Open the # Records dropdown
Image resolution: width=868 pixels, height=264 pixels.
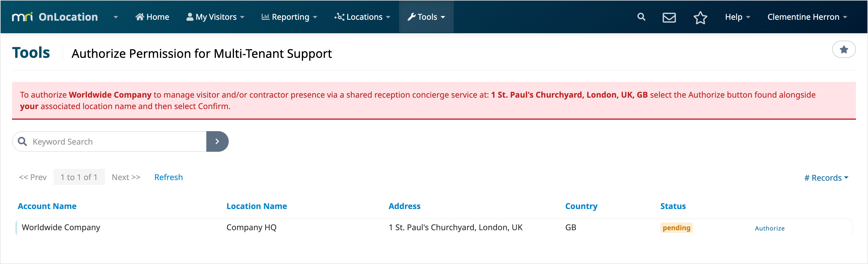point(826,178)
